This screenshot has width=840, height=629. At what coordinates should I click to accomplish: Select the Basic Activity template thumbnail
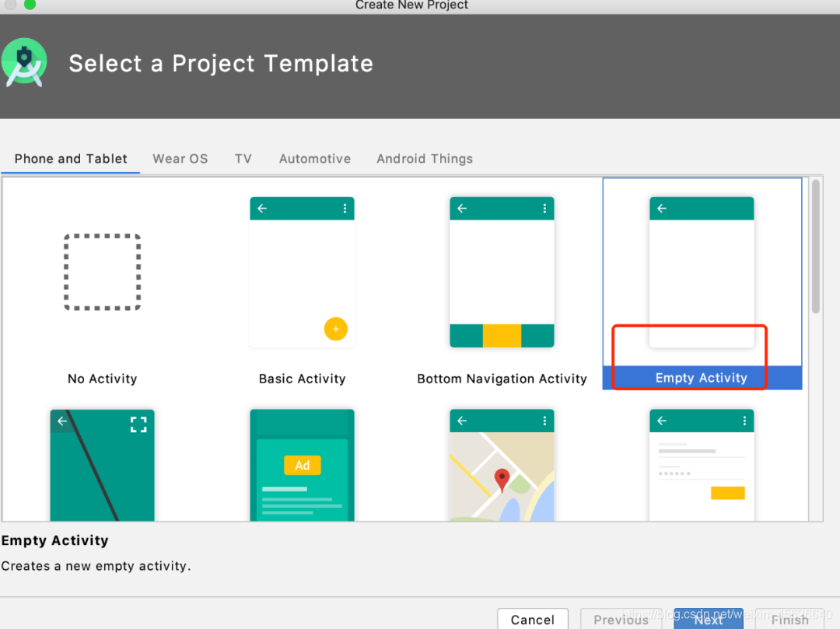[x=302, y=272]
